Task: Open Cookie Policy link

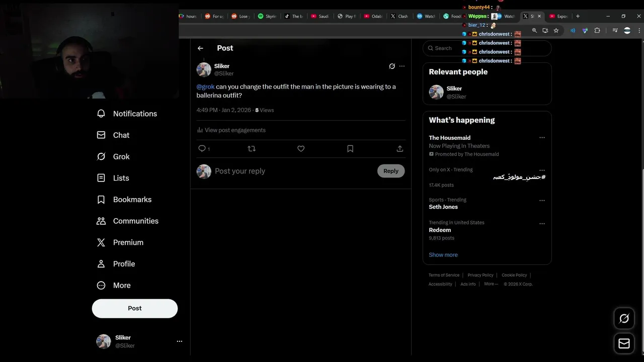Action: (x=514, y=275)
